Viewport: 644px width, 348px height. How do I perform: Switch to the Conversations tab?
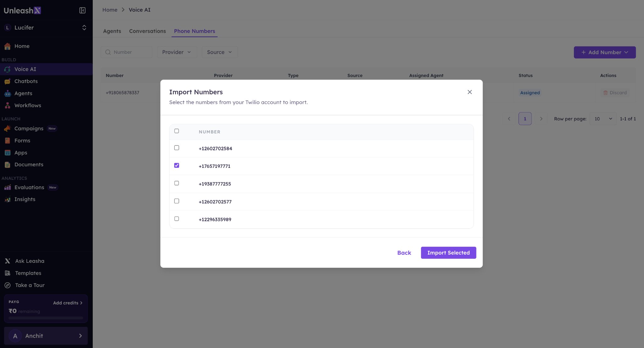tap(147, 31)
